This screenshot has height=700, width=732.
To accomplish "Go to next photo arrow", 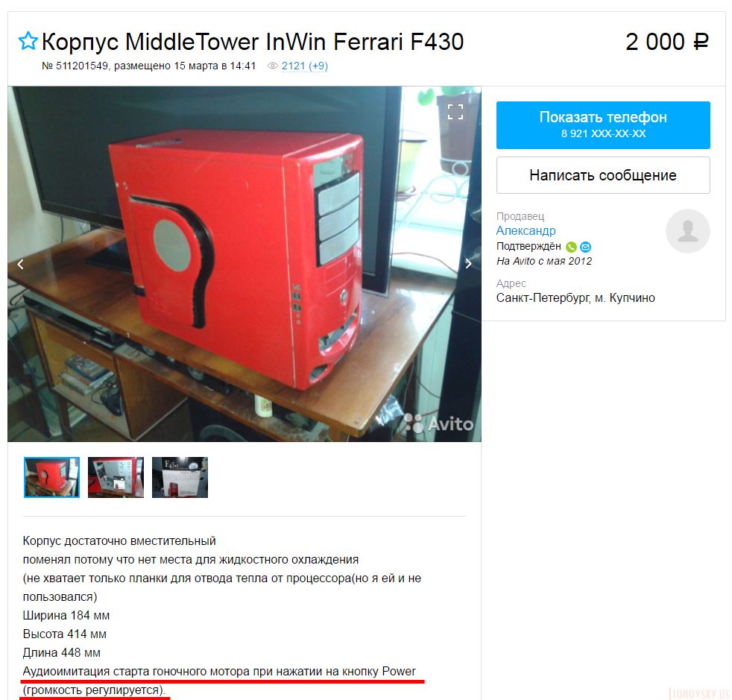I will pyautogui.click(x=468, y=264).
